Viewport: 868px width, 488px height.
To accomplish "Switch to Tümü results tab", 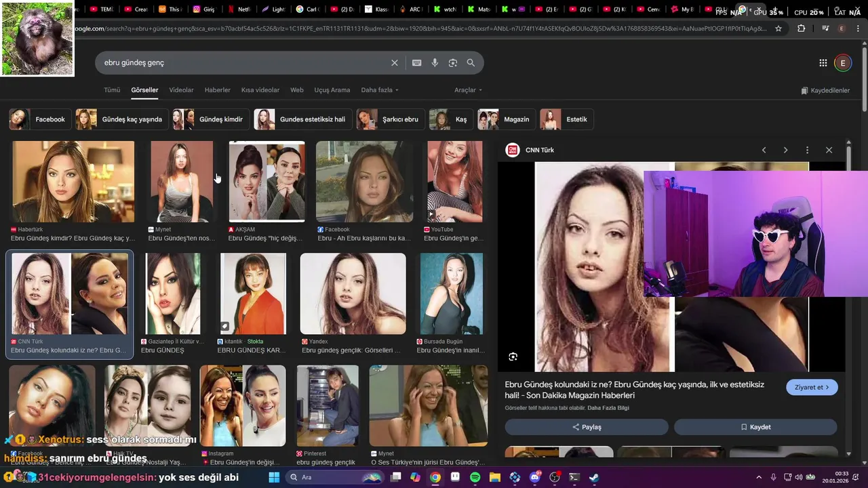I will point(112,90).
